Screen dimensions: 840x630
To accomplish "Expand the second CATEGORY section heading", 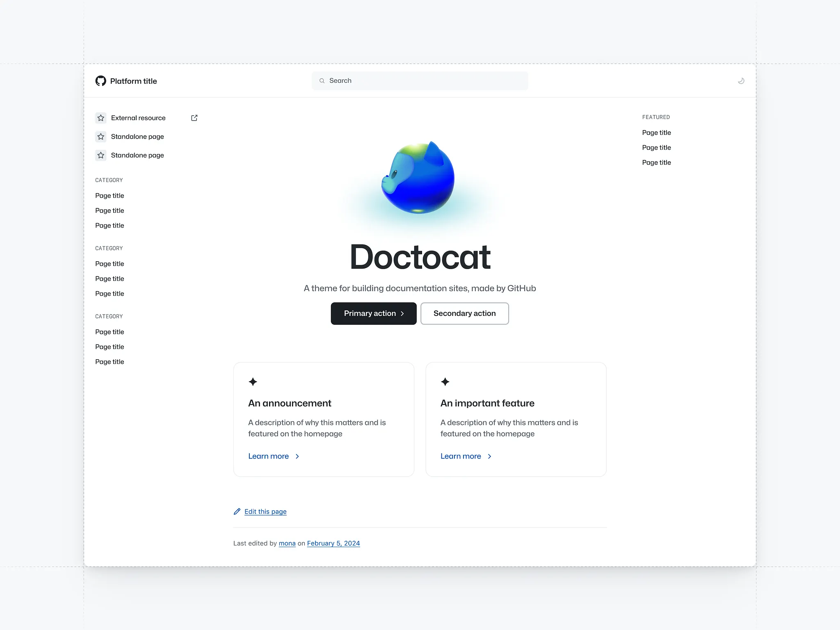I will (109, 248).
